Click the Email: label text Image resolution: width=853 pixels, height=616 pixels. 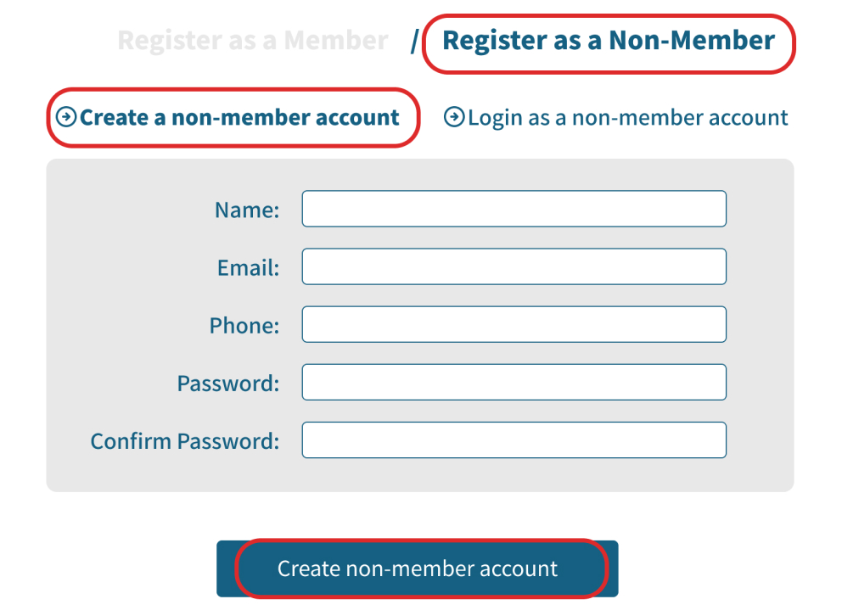[248, 267]
